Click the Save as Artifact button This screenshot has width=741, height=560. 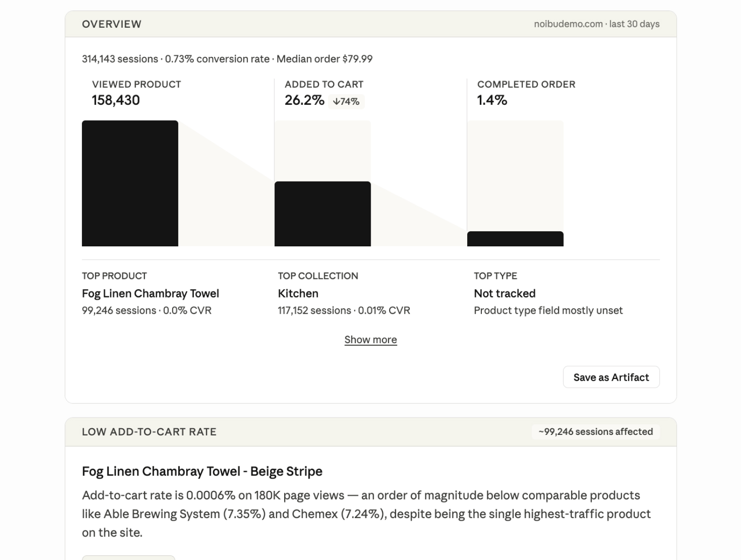coord(611,377)
